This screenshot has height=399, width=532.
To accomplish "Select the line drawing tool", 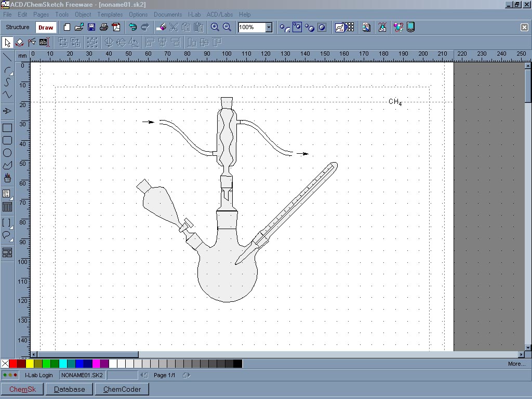I will point(7,57).
